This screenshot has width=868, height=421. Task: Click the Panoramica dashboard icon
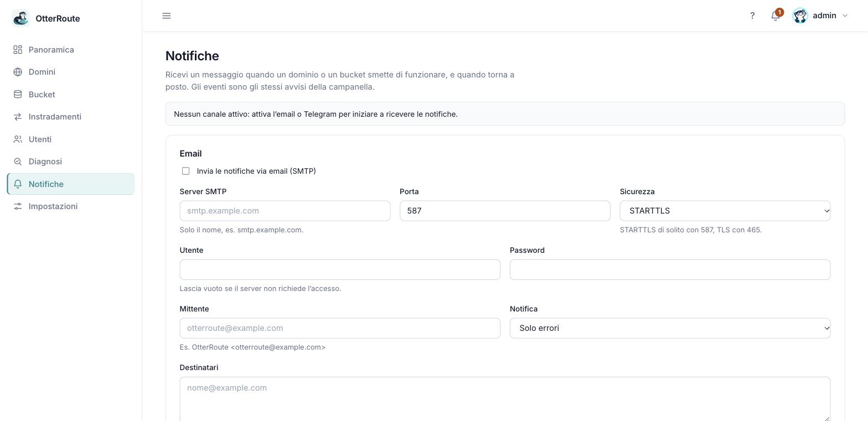pos(18,50)
